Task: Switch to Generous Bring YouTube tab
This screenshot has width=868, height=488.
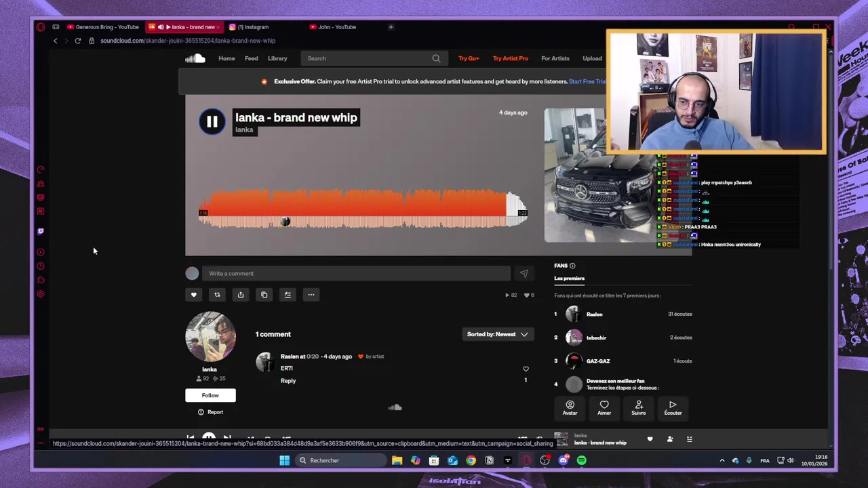Action: coord(102,27)
